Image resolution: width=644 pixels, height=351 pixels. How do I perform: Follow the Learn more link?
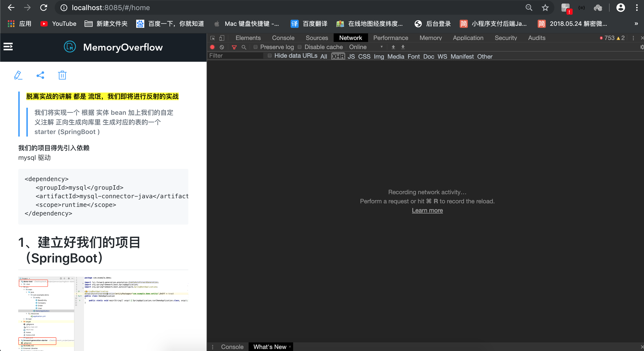click(x=427, y=210)
